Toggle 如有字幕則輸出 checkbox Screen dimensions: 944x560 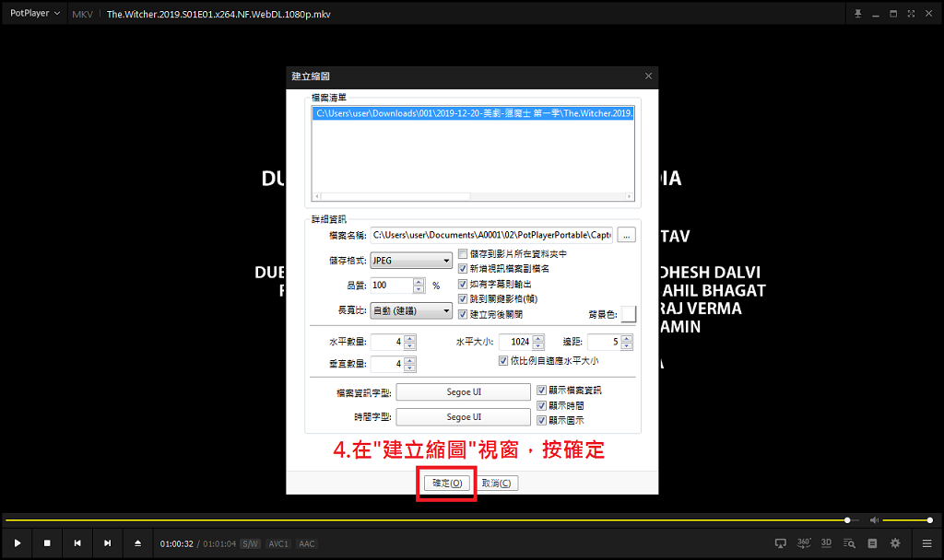point(463,284)
